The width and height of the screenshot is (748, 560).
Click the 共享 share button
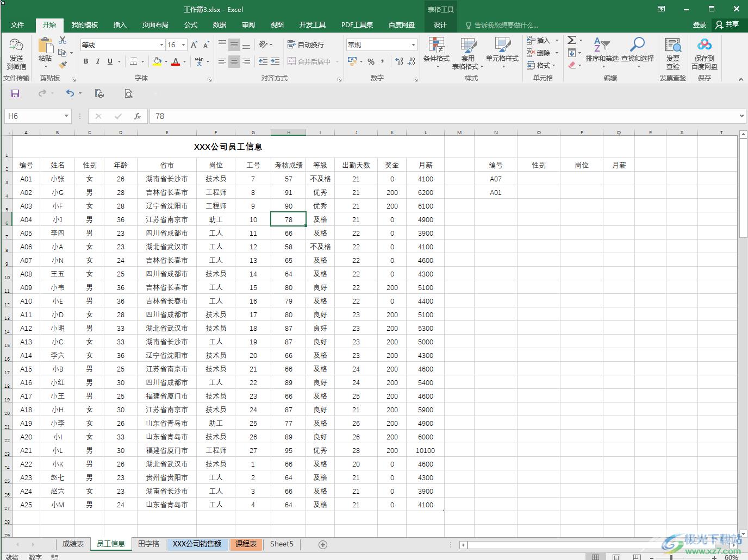pyautogui.click(x=727, y=24)
